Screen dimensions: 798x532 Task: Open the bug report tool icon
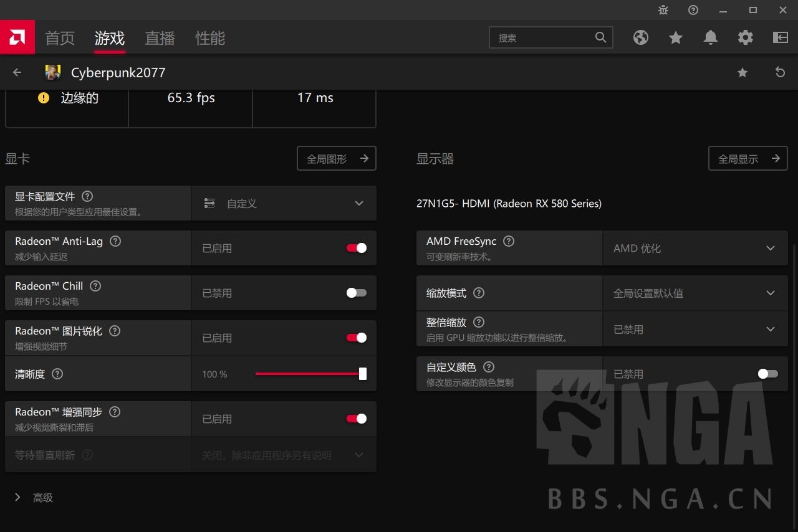pos(663,10)
